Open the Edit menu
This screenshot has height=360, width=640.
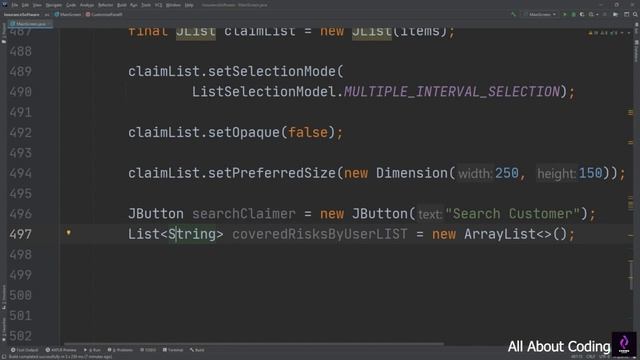(25, 5)
